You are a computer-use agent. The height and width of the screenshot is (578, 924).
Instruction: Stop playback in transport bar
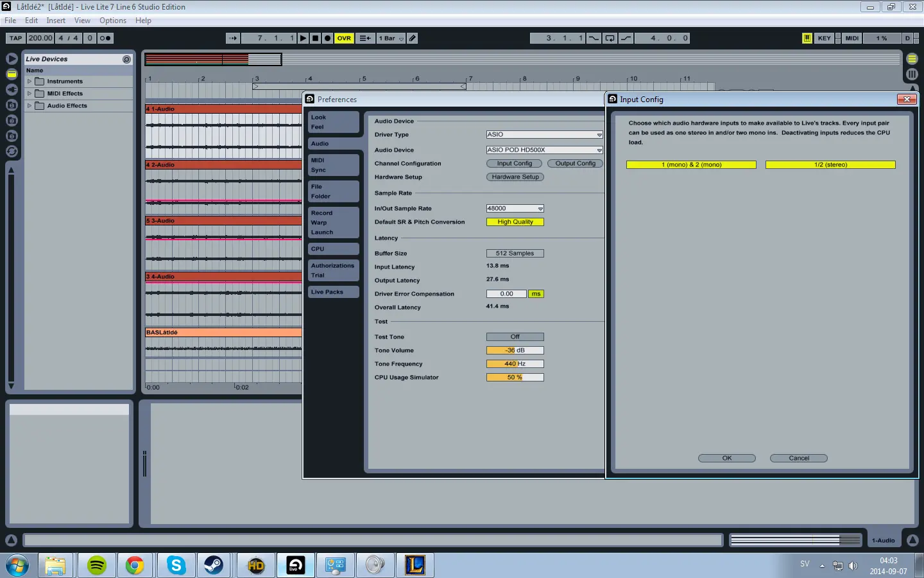pos(315,38)
